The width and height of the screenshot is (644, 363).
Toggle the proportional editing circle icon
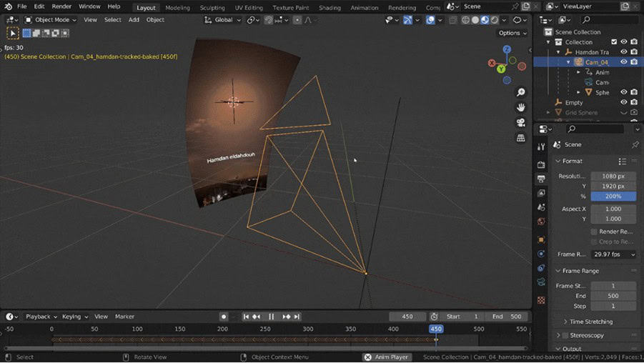click(x=297, y=20)
